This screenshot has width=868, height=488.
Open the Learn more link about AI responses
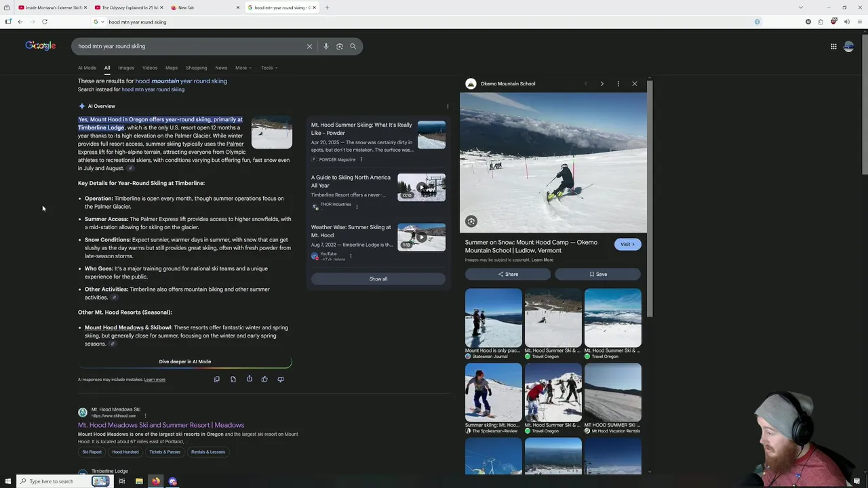[155, 380]
